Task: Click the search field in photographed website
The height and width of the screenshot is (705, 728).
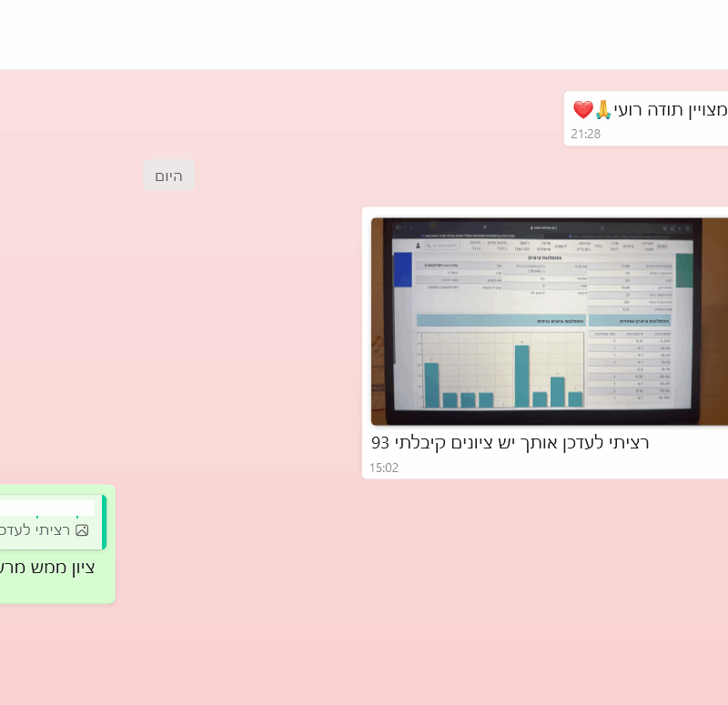Action: click(443, 245)
